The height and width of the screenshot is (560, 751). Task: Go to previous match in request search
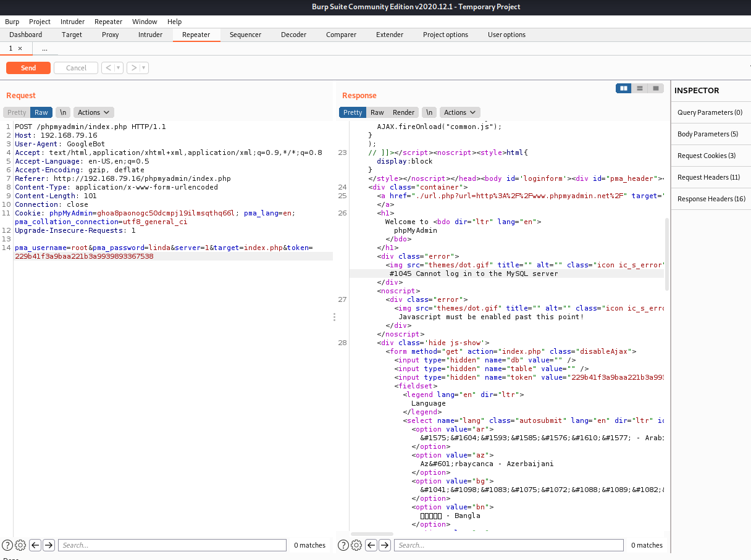coord(35,545)
